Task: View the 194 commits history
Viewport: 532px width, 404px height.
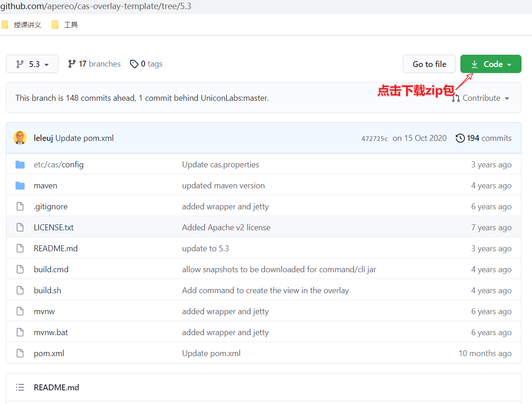Action: (x=484, y=138)
